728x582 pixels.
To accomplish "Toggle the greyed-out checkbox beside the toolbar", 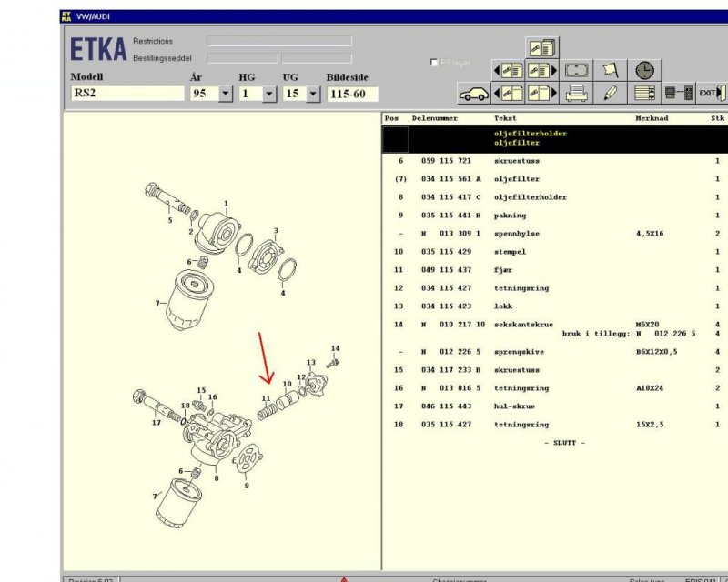I will click(x=434, y=63).
